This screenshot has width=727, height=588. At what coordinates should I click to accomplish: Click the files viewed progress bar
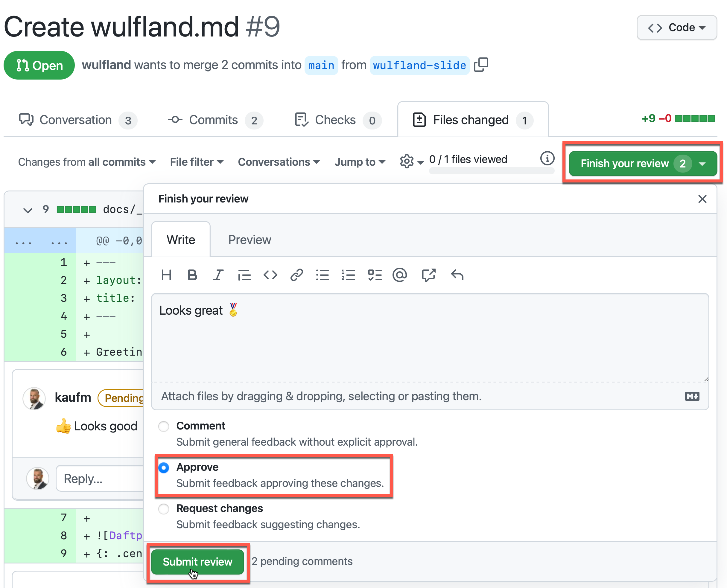click(491, 171)
